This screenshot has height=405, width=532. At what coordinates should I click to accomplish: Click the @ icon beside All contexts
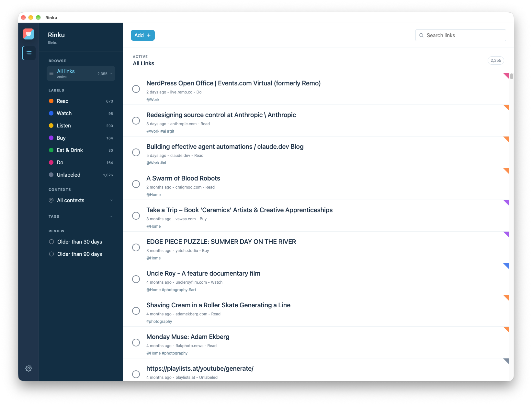(x=51, y=200)
